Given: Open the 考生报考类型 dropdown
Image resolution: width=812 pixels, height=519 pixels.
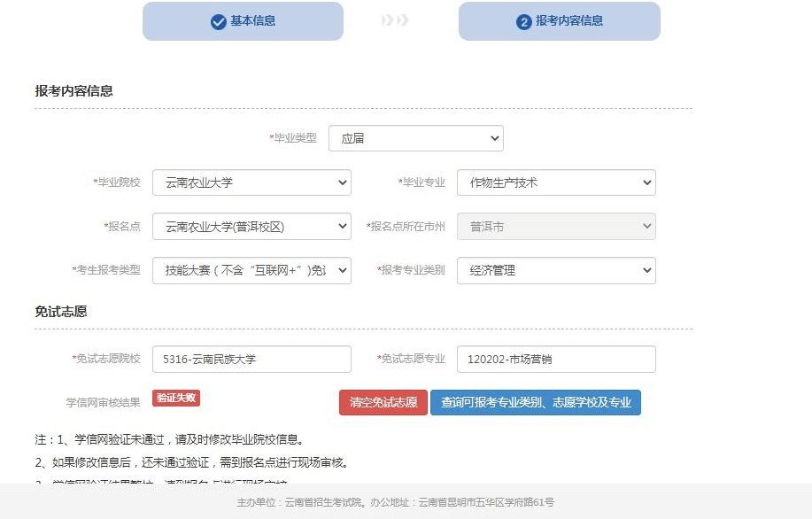Looking at the screenshot, I should pyautogui.click(x=251, y=270).
